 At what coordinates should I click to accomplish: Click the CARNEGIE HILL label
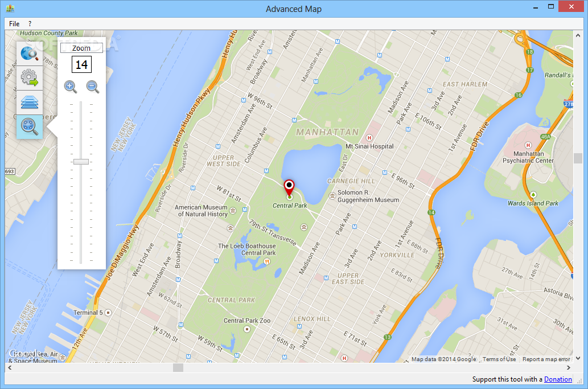(x=351, y=181)
